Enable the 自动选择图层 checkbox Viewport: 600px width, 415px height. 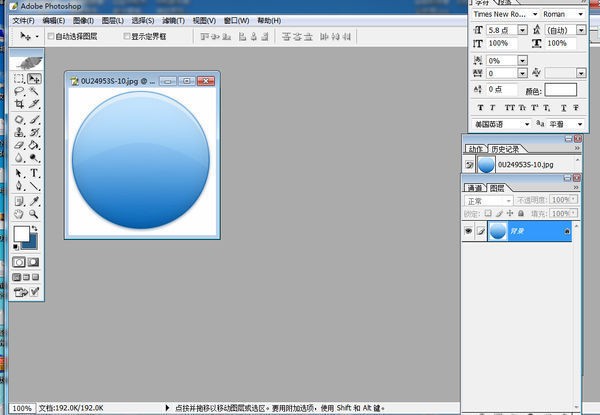click(x=51, y=36)
